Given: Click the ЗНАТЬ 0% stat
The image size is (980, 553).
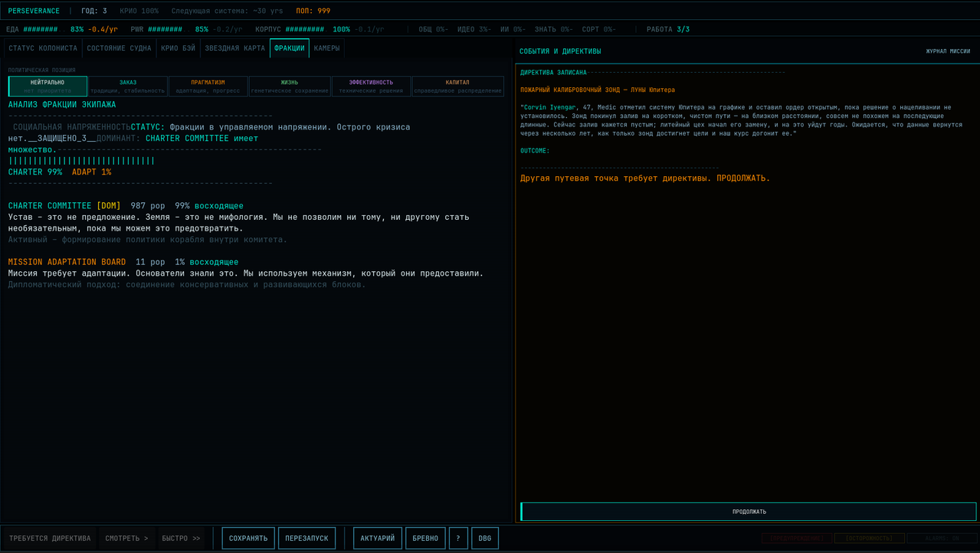Looking at the screenshot, I should pyautogui.click(x=553, y=29).
